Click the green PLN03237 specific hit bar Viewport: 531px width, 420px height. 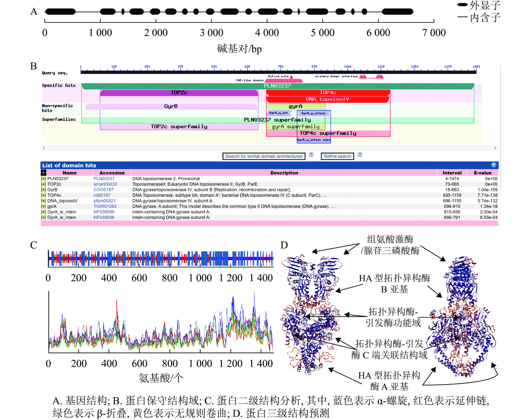tap(277, 86)
